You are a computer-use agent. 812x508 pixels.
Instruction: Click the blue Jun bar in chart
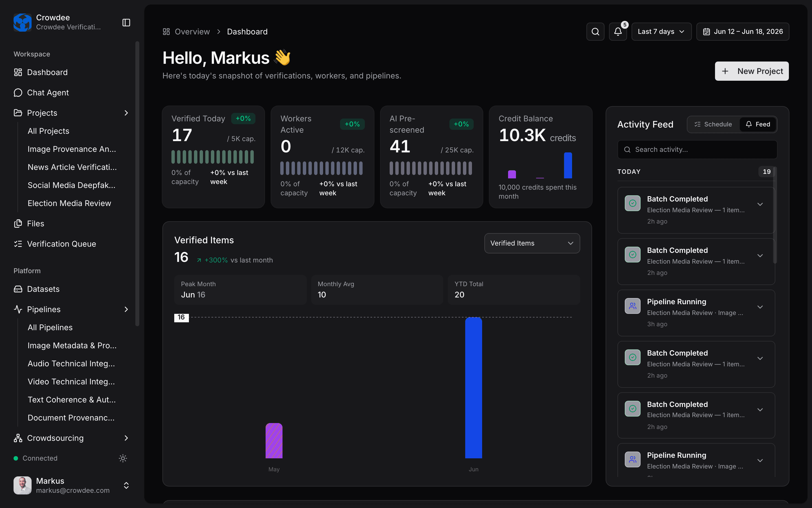coord(473,388)
